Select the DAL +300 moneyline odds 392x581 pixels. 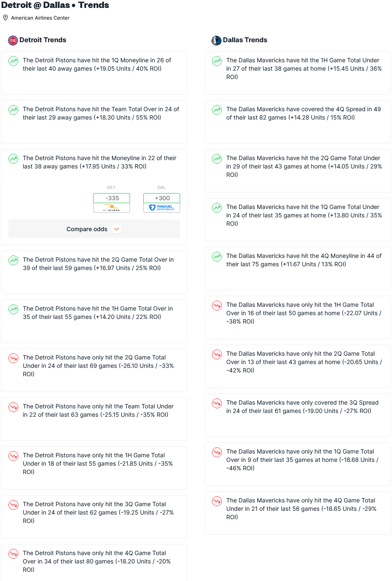pyautogui.click(x=162, y=198)
